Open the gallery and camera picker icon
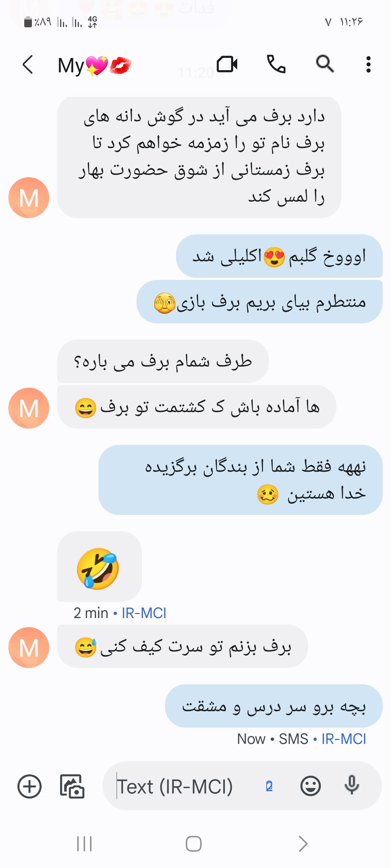391x868 pixels. (72, 786)
